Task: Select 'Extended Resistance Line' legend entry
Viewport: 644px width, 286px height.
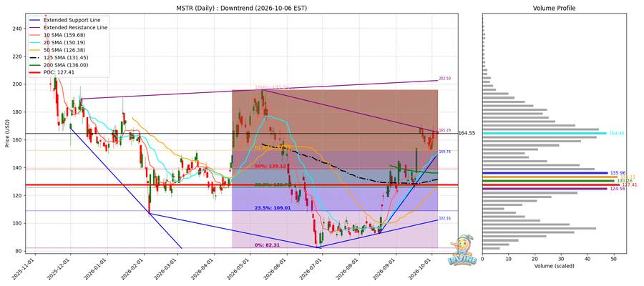Action: 75,27
